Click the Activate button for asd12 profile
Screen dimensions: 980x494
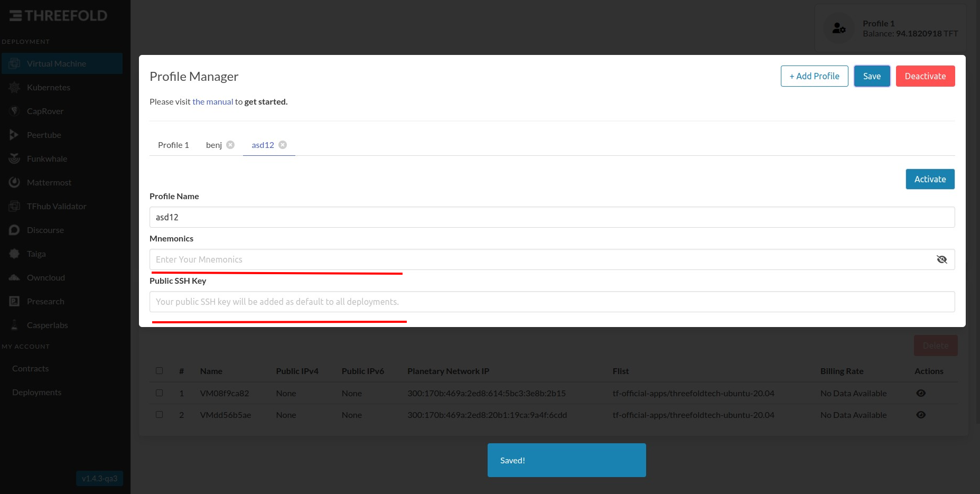930,179
